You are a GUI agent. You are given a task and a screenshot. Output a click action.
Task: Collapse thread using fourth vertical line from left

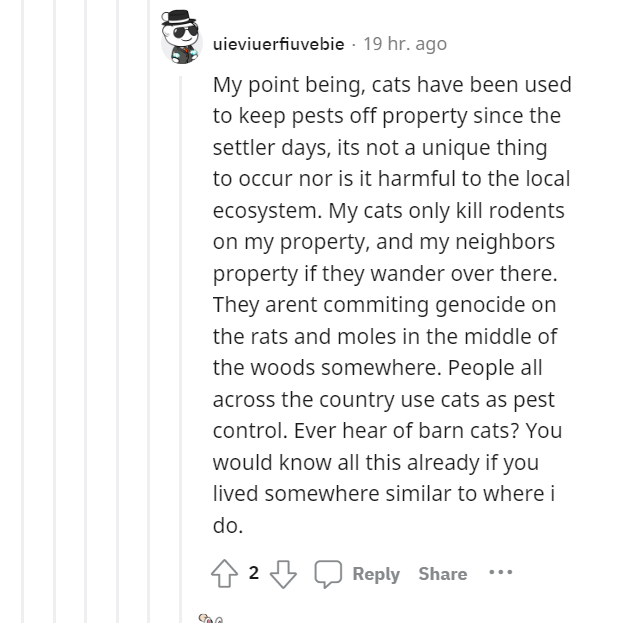[x=117, y=312]
